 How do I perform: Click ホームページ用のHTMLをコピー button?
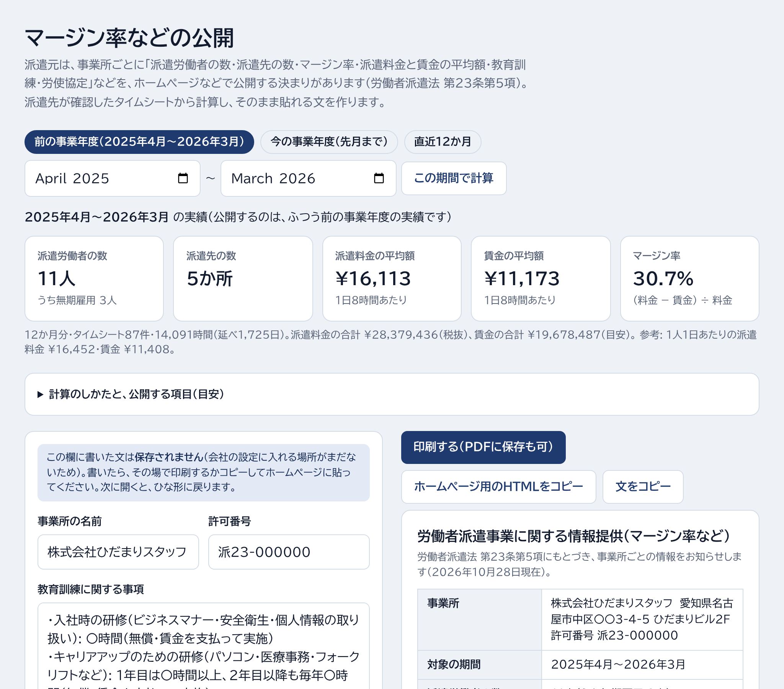pos(499,487)
